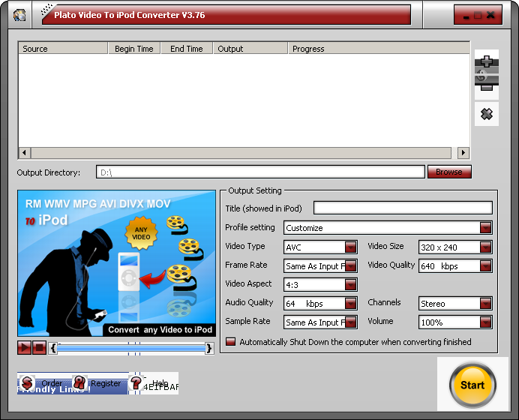This screenshot has height=420, width=519.
Task: Stop the video preview
Action: click(x=40, y=348)
